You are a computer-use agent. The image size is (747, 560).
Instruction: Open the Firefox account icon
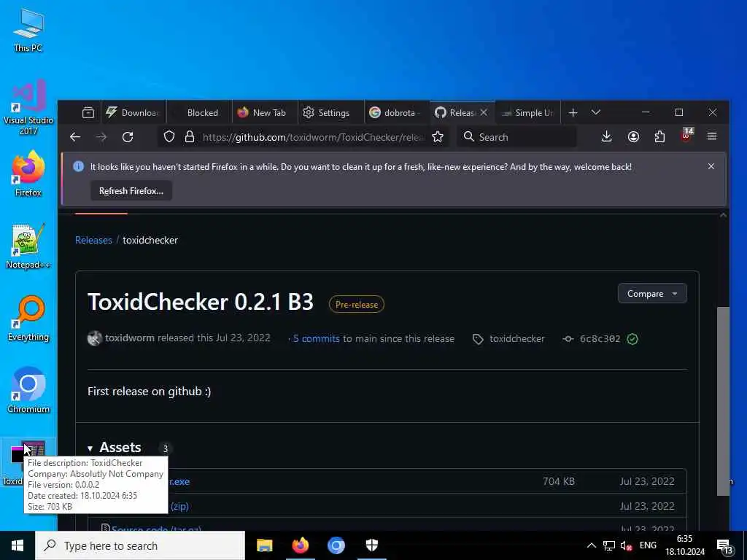coord(633,137)
